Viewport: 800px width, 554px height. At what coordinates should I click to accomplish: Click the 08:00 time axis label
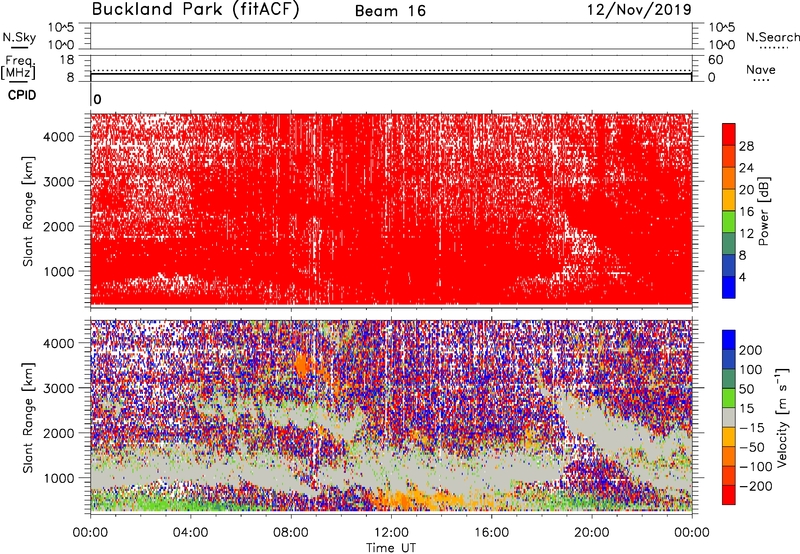[x=290, y=533]
